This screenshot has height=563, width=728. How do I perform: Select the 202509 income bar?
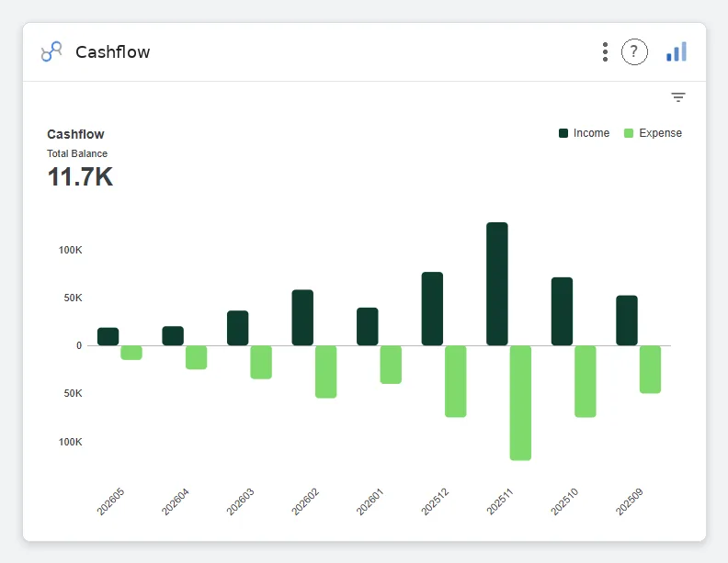pyautogui.click(x=627, y=321)
